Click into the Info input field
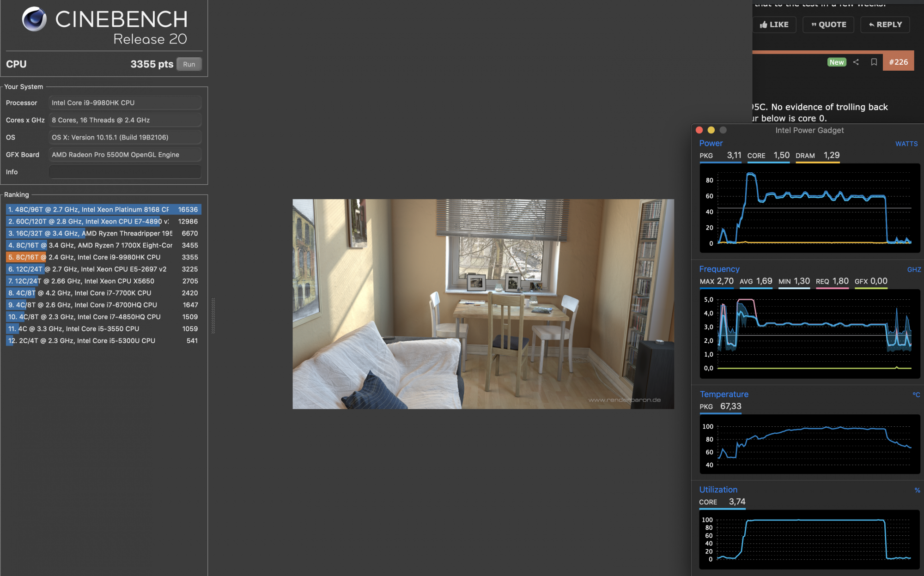 [x=125, y=172]
